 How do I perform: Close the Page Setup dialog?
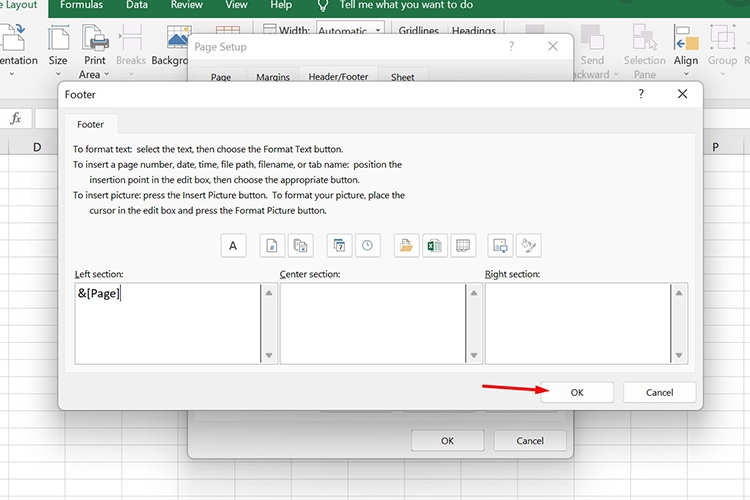click(x=553, y=46)
